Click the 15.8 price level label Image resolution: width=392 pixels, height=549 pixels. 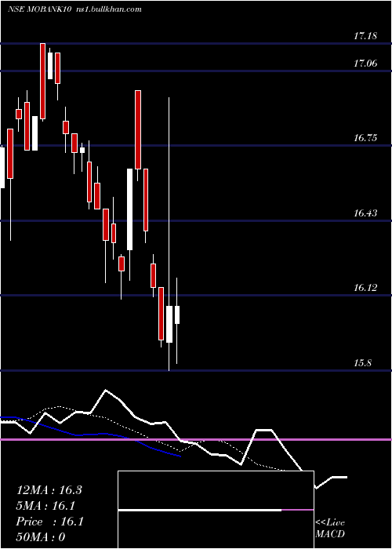[x=362, y=362]
